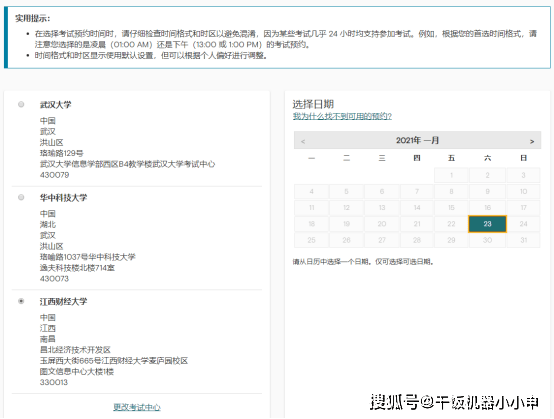Image resolution: width=554 pixels, height=419 pixels.
Task: Click postal code 430073
Action: tap(54, 279)
